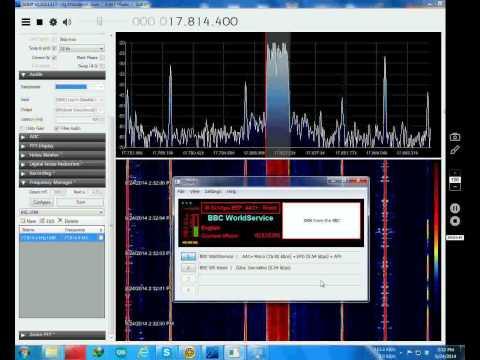Toggle the Filter Audio checkbox

pos(57,128)
